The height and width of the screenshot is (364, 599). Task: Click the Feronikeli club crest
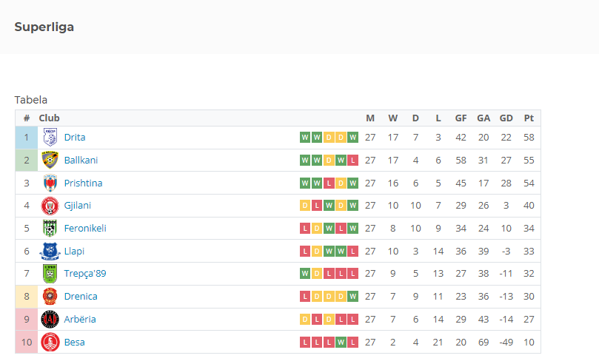tap(50, 228)
